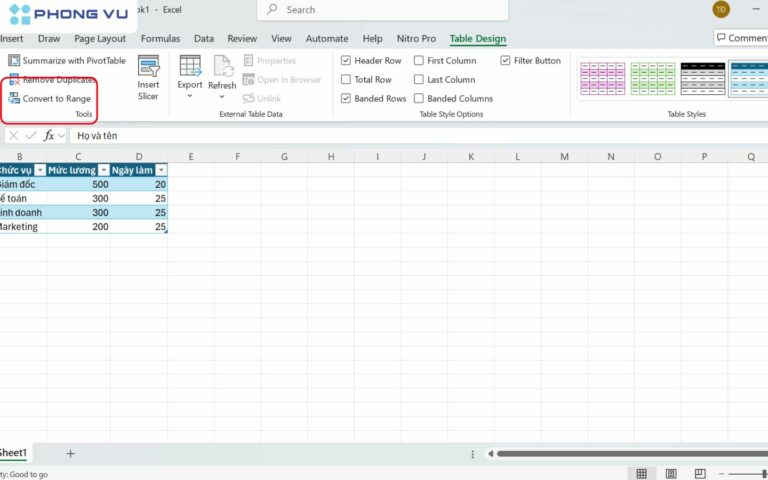Click Remove Duplicates tool

(x=52, y=79)
